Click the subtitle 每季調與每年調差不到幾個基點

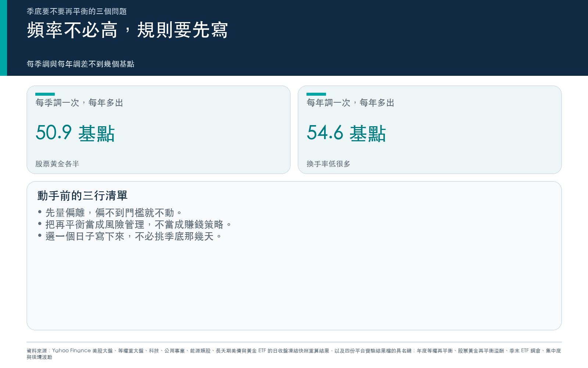coord(80,64)
